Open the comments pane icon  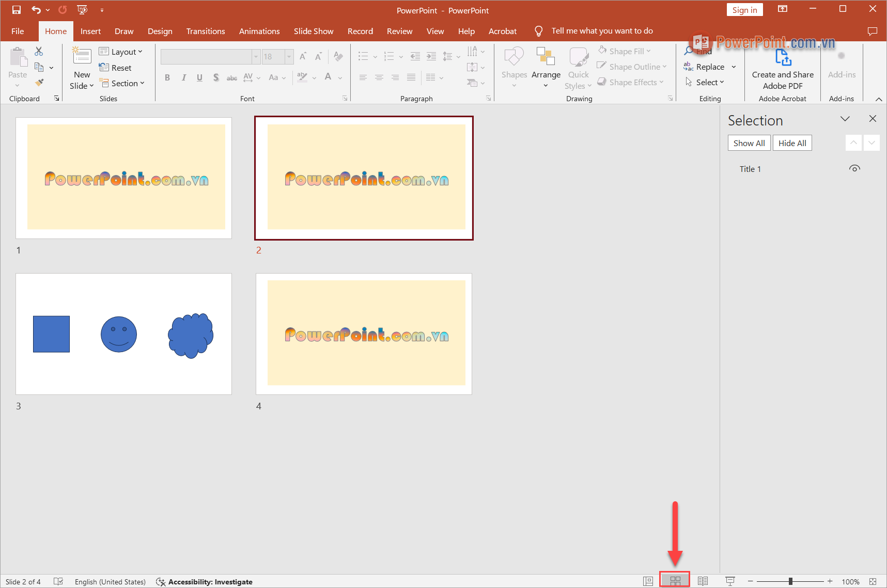873,31
